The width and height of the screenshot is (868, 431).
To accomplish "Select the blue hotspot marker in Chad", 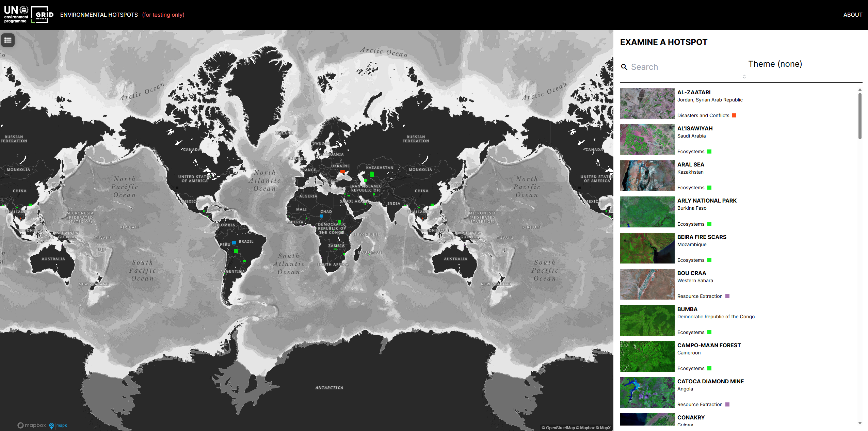I will pyautogui.click(x=321, y=215).
